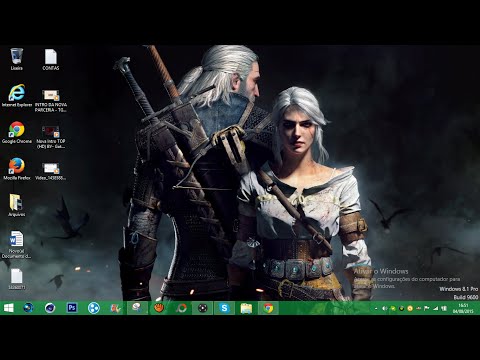Image resolution: width=480 pixels, height=360 pixels.
Task: Switch to Google Chrome on the taskbar
Action: tap(268, 308)
